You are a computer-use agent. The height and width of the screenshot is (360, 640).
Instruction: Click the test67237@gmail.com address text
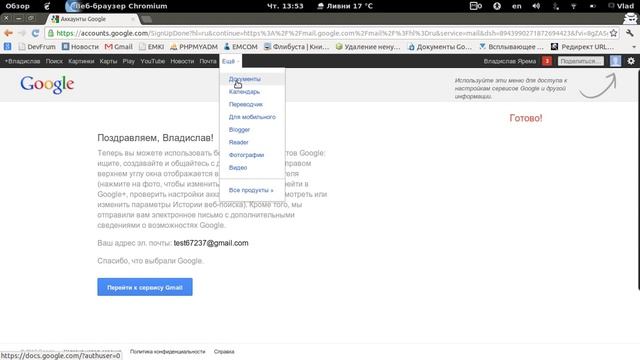pos(211,243)
